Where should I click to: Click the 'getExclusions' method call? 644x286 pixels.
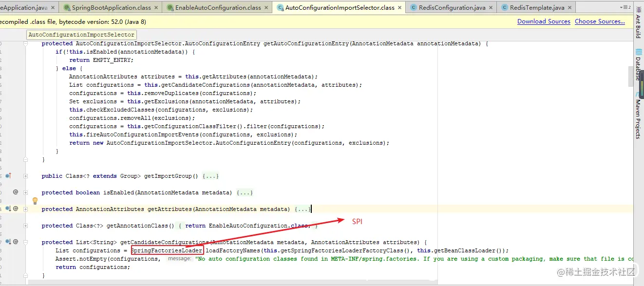click(166, 101)
